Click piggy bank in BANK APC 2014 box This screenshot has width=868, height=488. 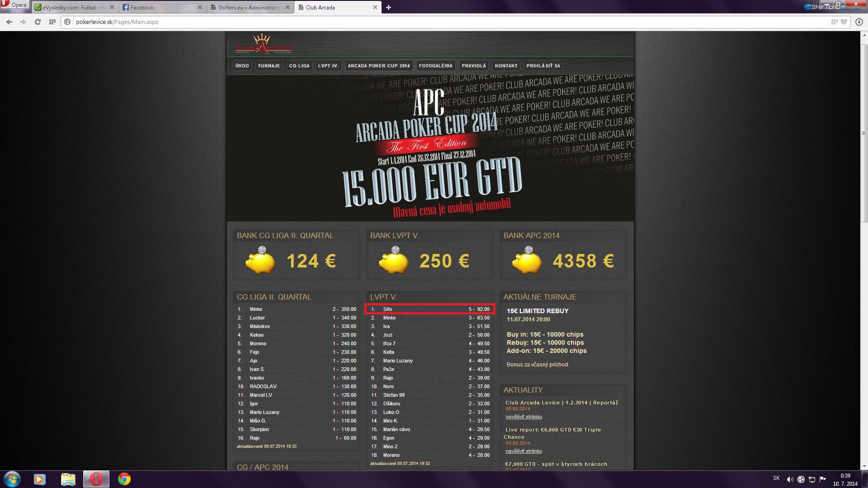pyautogui.click(x=527, y=260)
